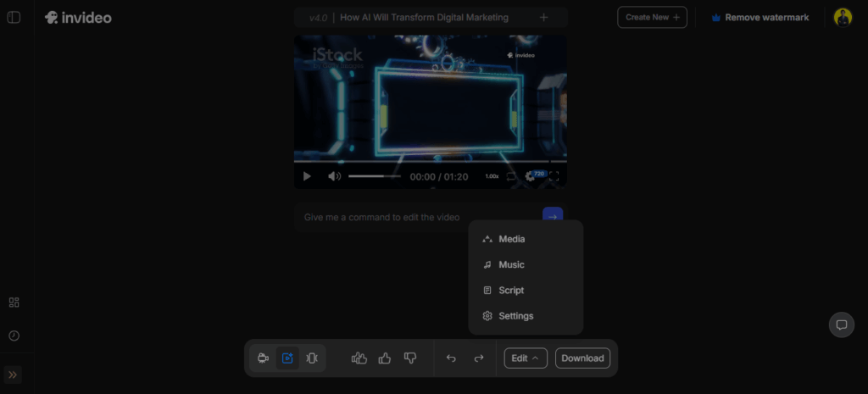Choose Music in the Edit menu

511,264
